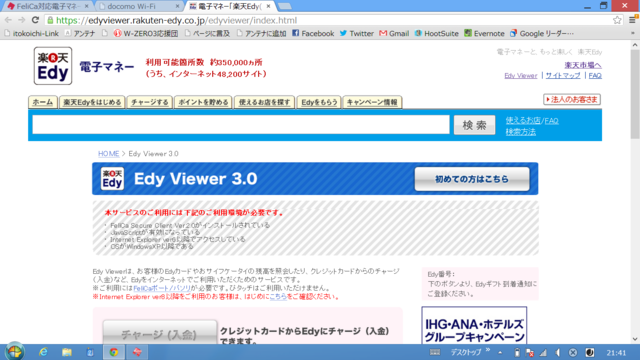Screen dimensions: 640x360
Task: Open the 使えるお店を探す navigation tab
Action: pos(264,102)
